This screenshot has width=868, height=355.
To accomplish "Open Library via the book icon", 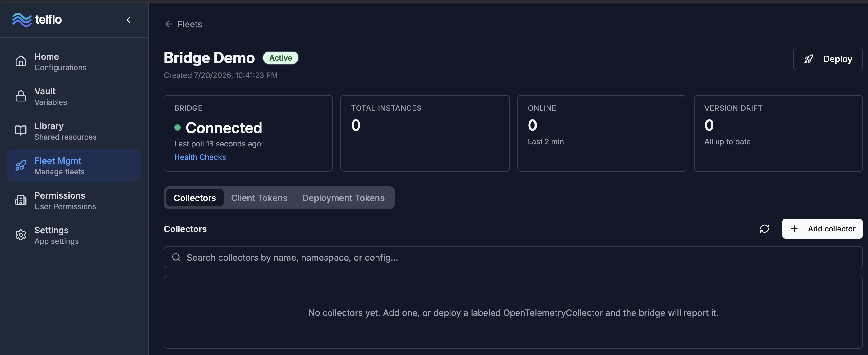I will click(x=21, y=131).
